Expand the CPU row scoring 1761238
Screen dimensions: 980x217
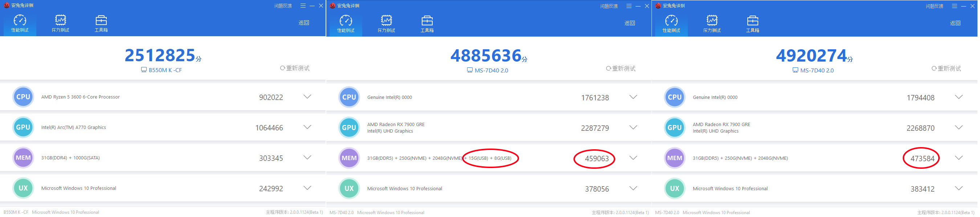(x=633, y=97)
